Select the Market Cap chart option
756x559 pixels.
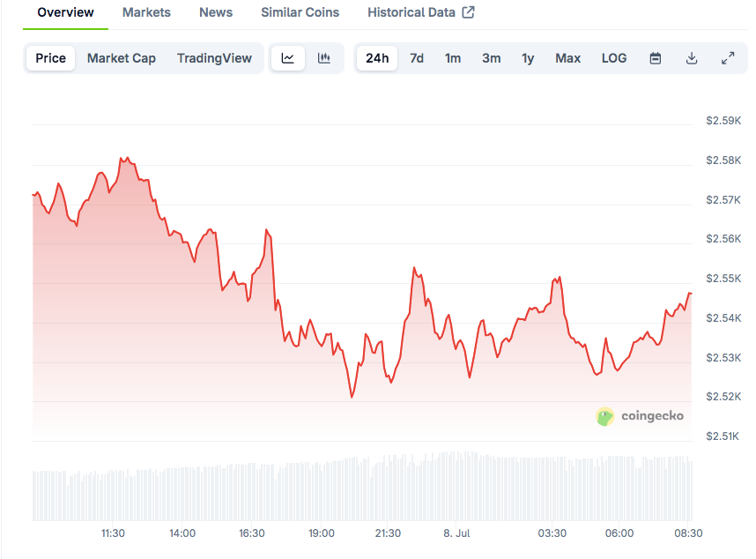[x=122, y=58]
